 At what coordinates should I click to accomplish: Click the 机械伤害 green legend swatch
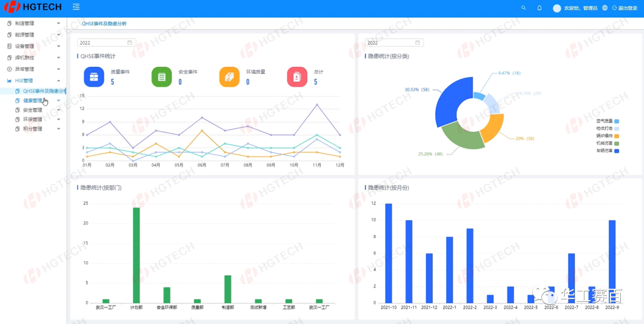[x=617, y=144]
